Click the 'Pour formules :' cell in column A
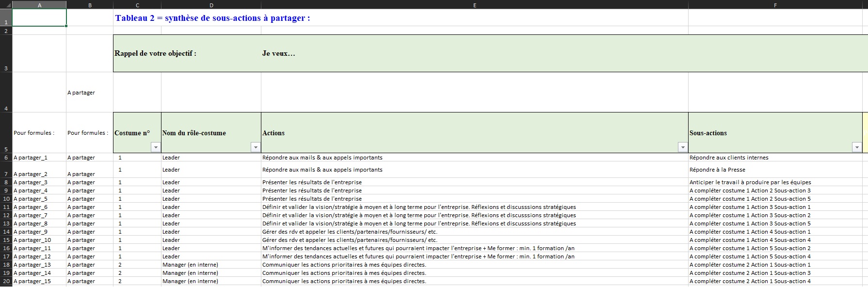 tap(39, 133)
